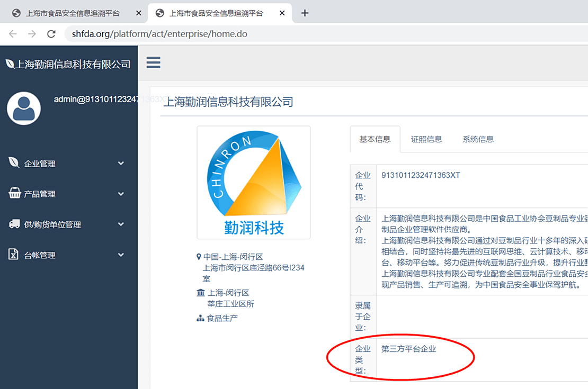Click the address text 中国-上海-闵行区
The width and height of the screenshot is (588, 389).
click(x=233, y=257)
